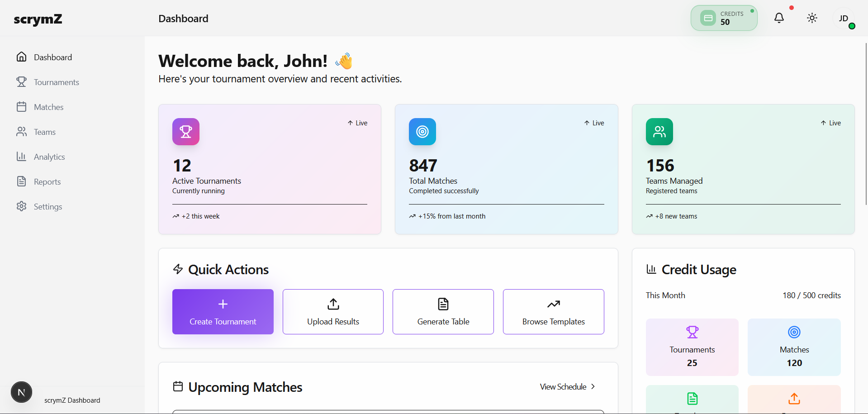Open the Tournaments trophy icon in sidebar
Screen dimensions: 868x414
[22, 82]
